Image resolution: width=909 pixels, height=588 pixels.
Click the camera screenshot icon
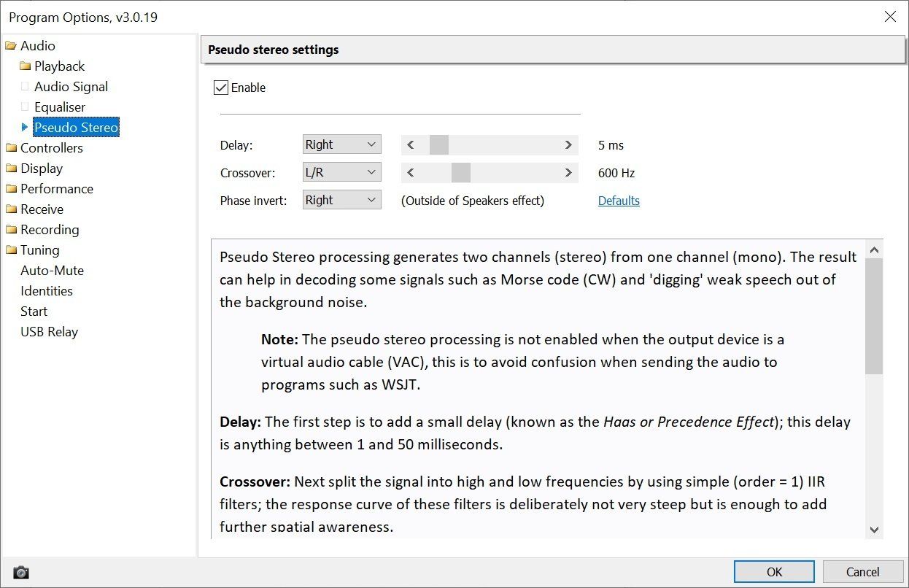point(21,572)
